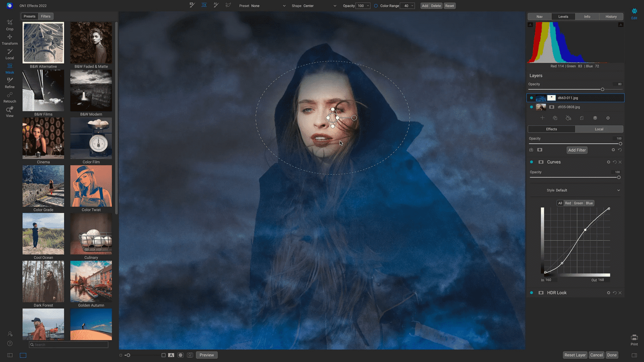Enable the Color Range radio option
The image size is (644, 362).
tap(376, 6)
